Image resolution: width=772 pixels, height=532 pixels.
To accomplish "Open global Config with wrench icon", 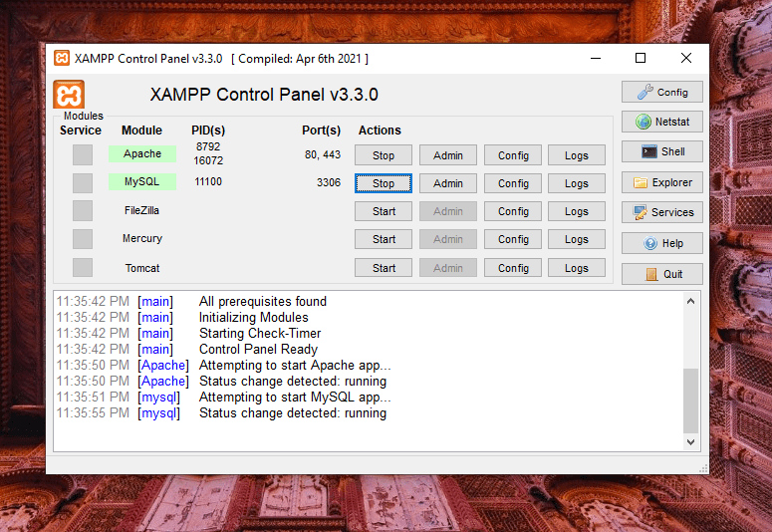I will pyautogui.click(x=662, y=92).
